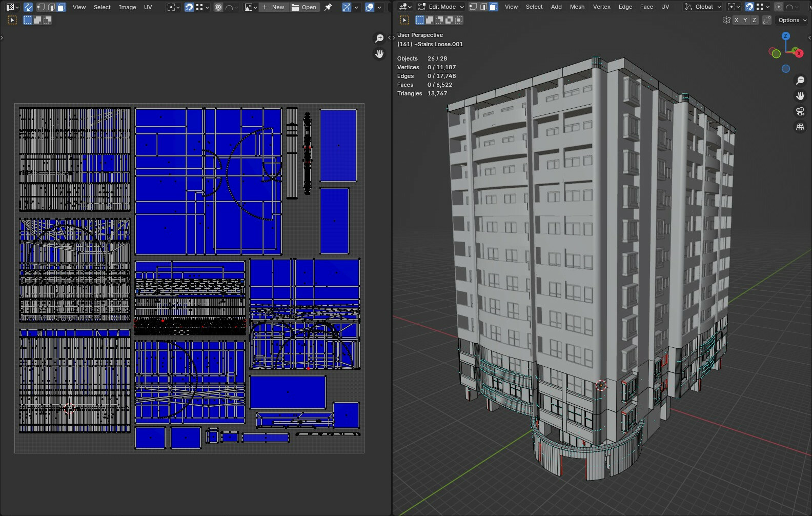Toggle X axis mirror in viewport
This screenshot has height=516, width=812.
tap(736, 20)
